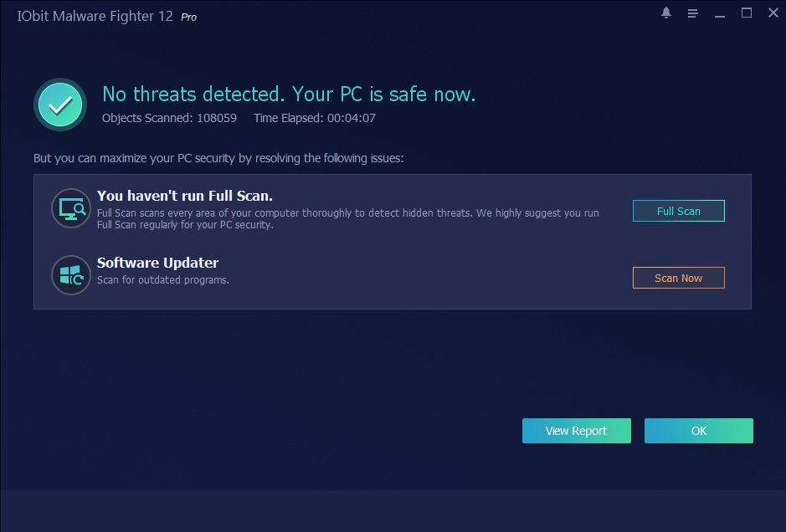Open the notifications bell icon
The height and width of the screenshot is (532, 786).
pyautogui.click(x=665, y=13)
